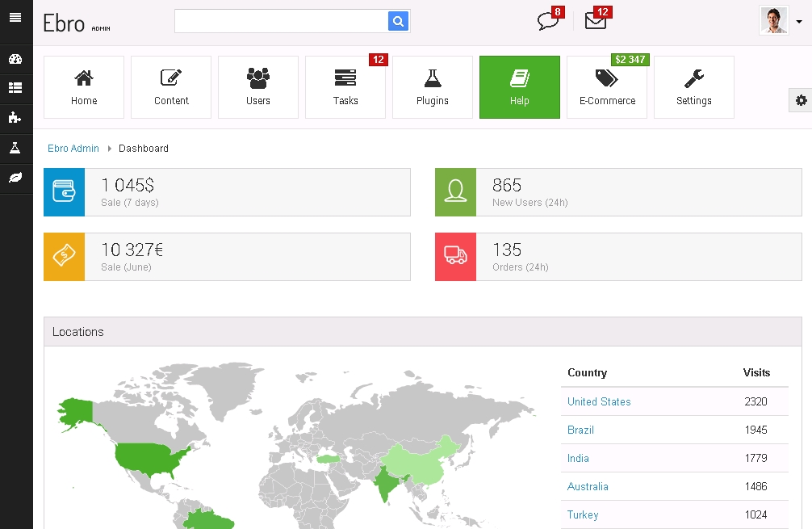The height and width of the screenshot is (529, 812).
Task: Select the green Help tile
Action: point(520,87)
